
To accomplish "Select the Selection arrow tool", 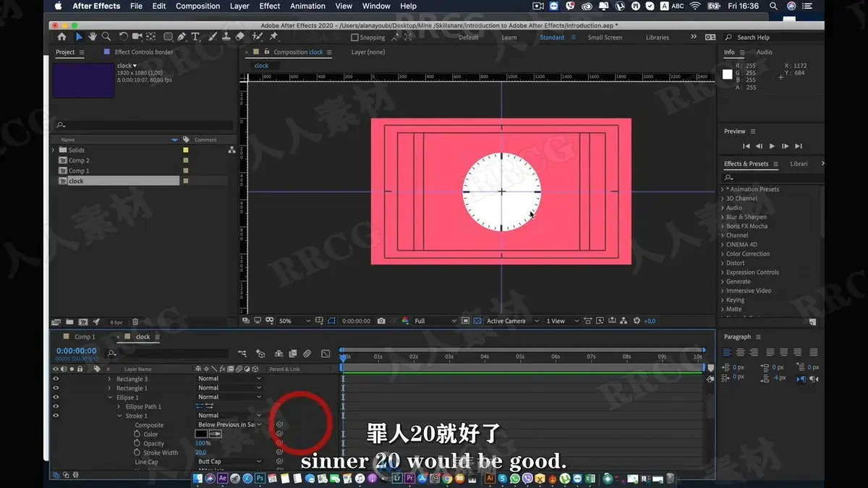I will coord(79,37).
